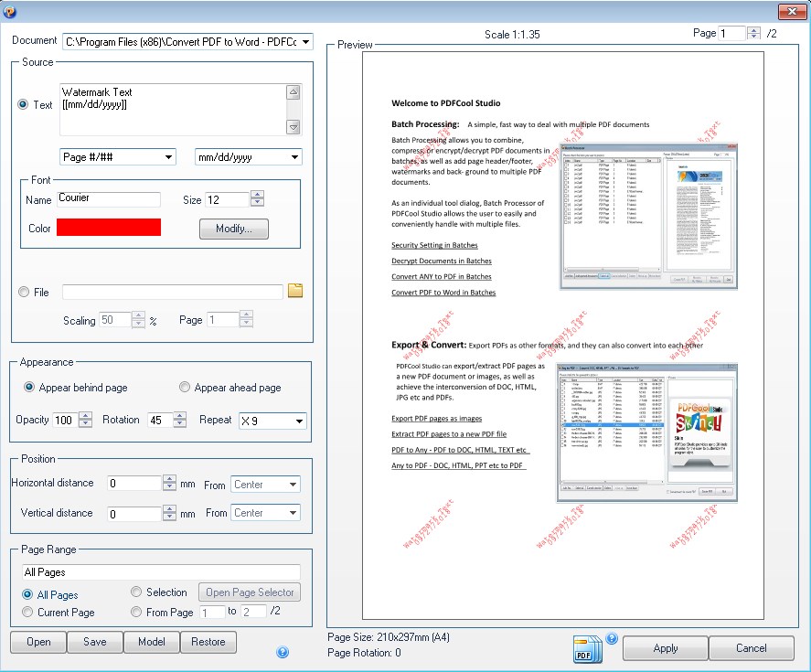Click the Rotation stepper arrows

click(x=179, y=420)
